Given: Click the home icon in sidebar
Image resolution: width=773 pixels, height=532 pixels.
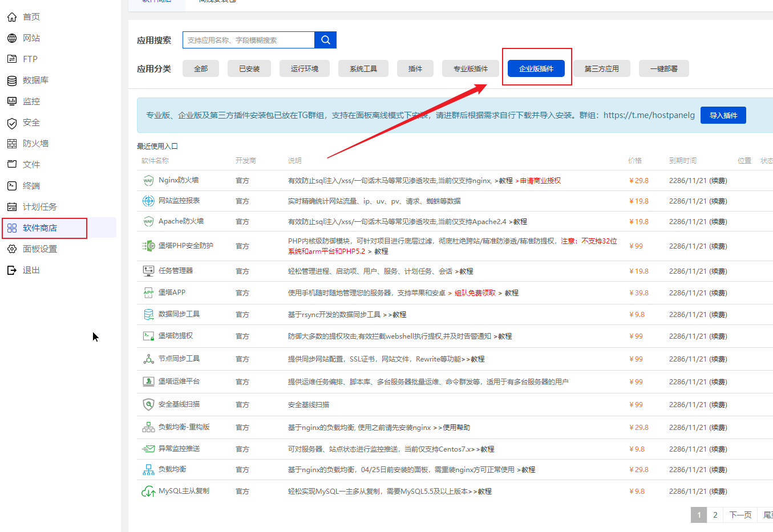Looking at the screenshot, I should coord(12,17).
